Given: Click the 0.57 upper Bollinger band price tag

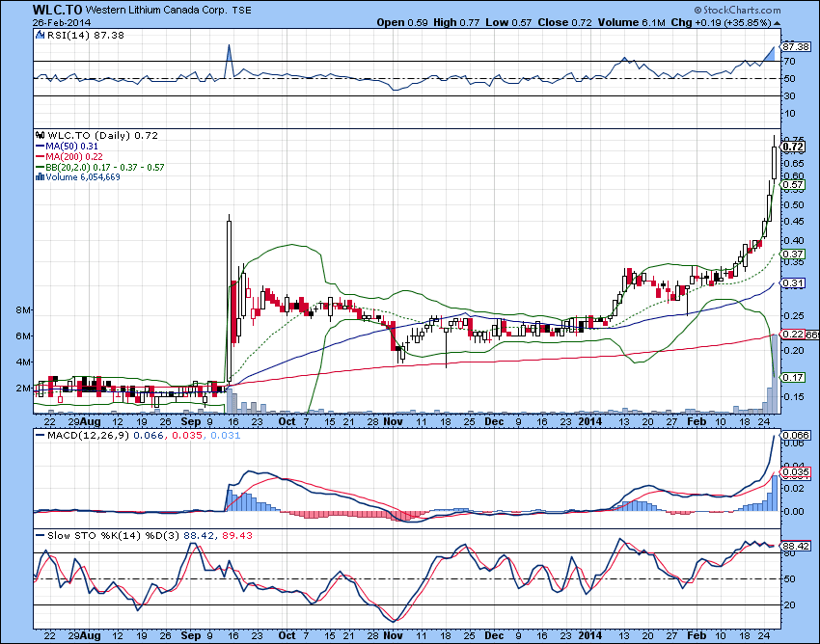Looking at the screenshot, I should pyautogui.click(x=794, y=184).
